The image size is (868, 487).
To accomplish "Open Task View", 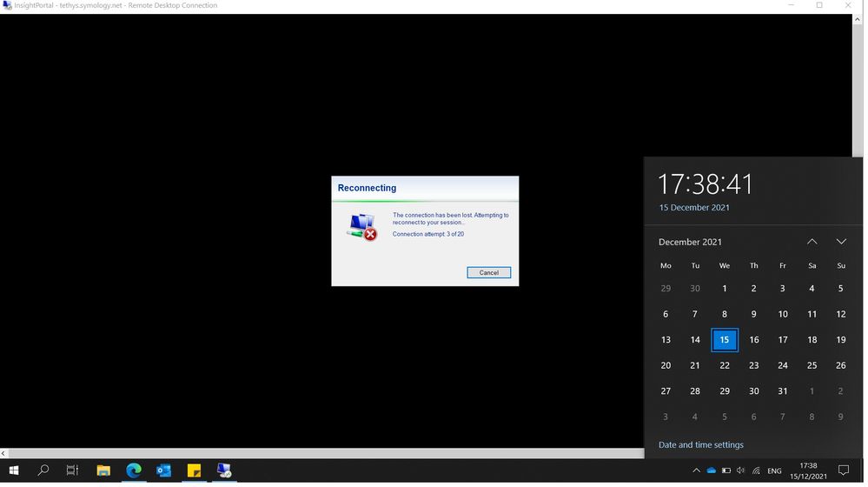I will [73, 470].
